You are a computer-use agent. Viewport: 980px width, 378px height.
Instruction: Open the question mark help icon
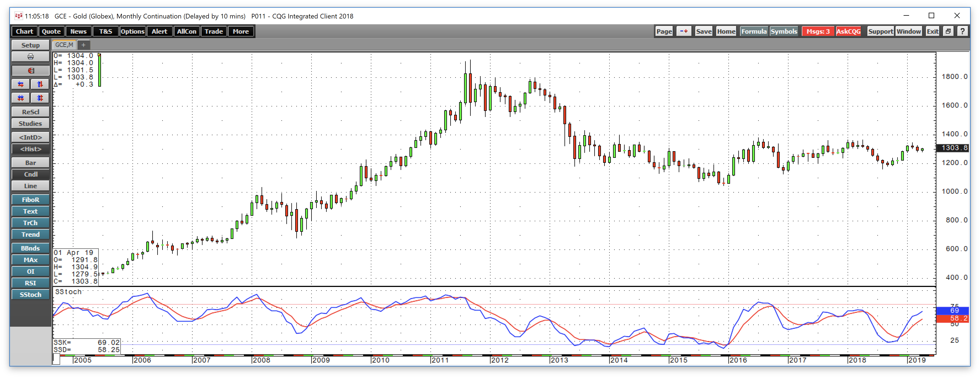(963, 31)
